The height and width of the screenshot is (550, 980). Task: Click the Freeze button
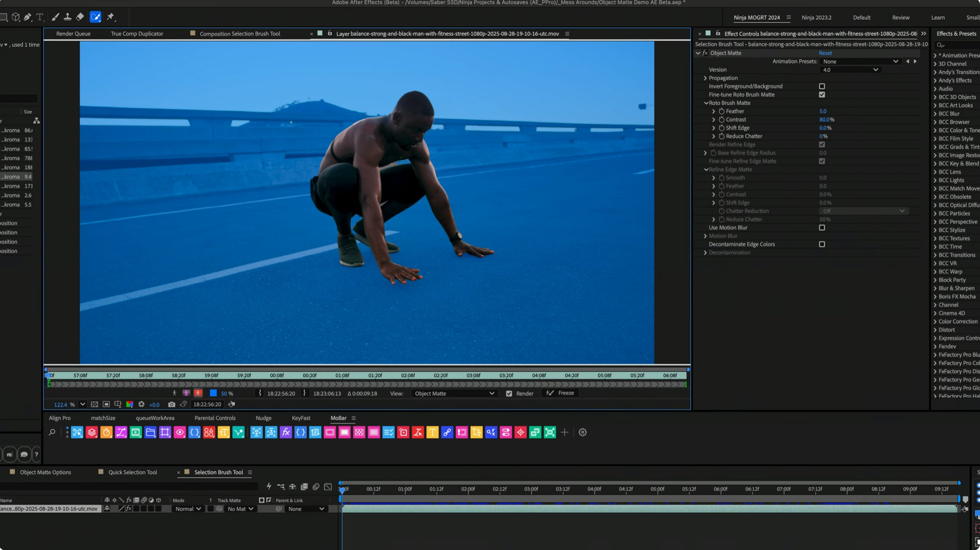[560, 393]
